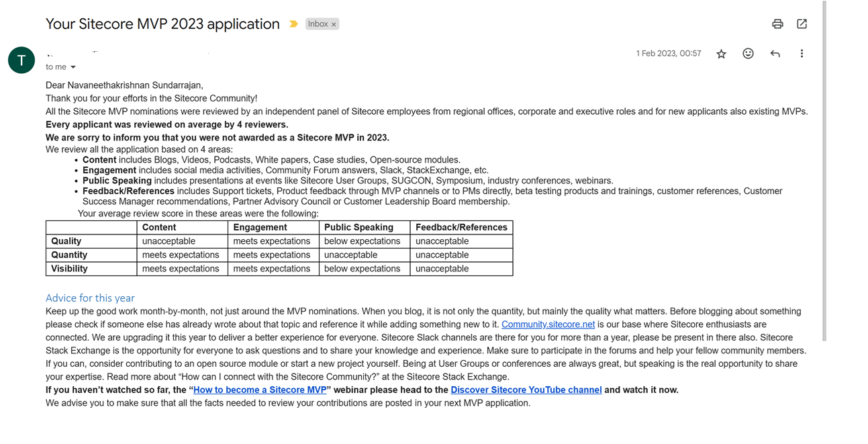The width and height of the screenshot is (868, 444).
Task: Open email in new window icon
Action: 802,24
